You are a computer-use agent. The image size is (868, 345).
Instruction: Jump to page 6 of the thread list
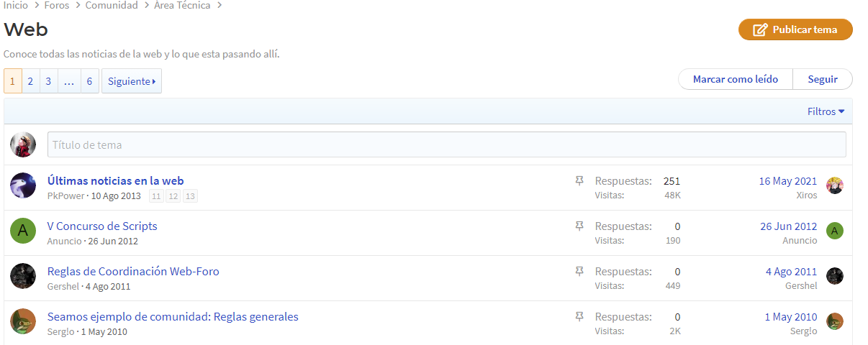point(90,81)
